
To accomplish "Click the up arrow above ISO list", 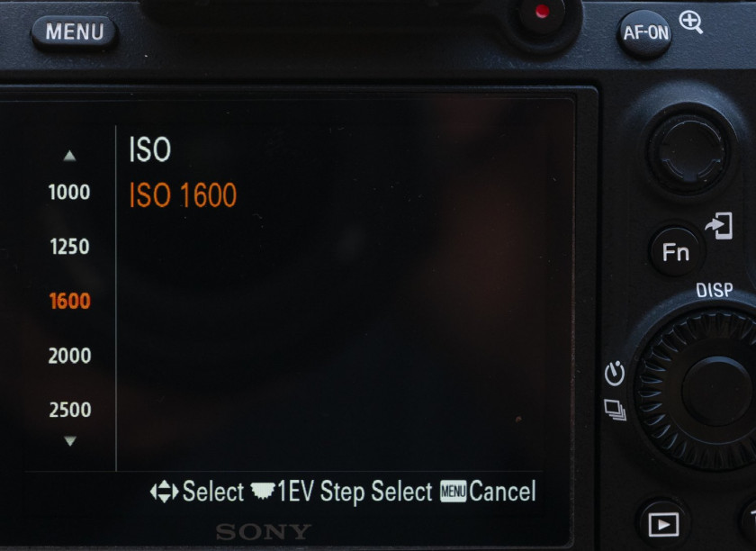I will click(70, 156).
